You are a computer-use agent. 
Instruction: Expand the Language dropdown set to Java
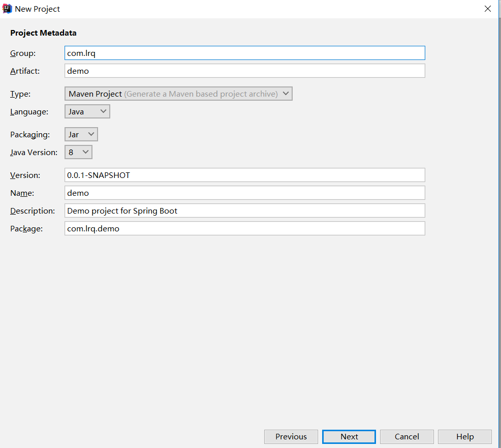click(87, 111)
